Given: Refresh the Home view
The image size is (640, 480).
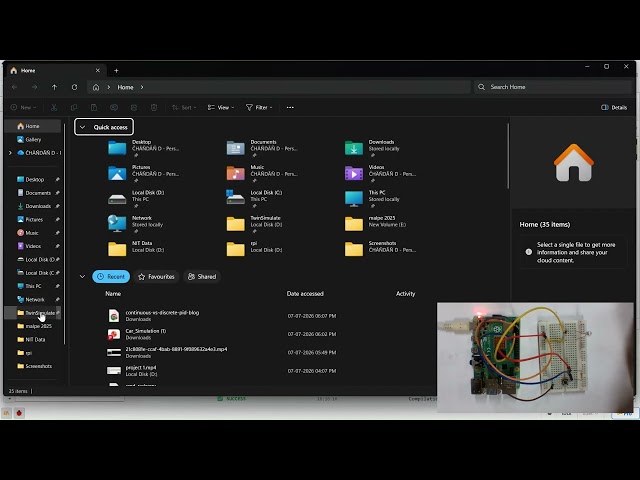Looking at the screenshot, I should click(x=74, y=87).
